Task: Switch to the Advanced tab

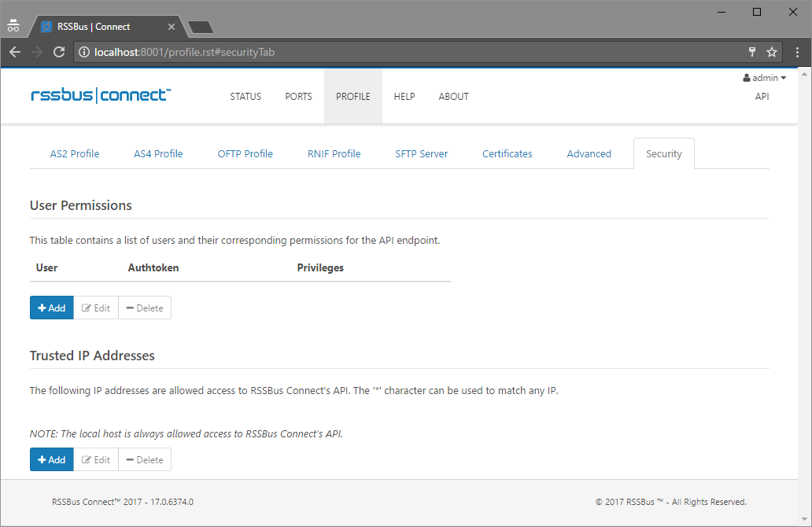Action: [589, 153]
